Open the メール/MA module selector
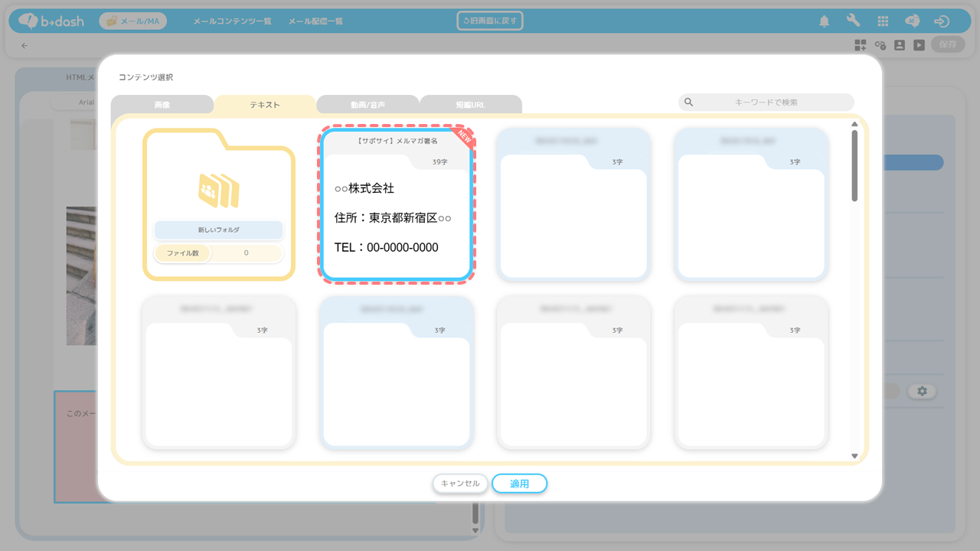980x551 pixels. pos(133,21)
